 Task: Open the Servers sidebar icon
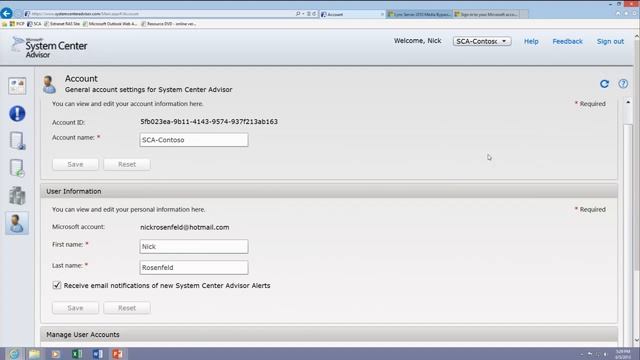(x=17, y=141)
